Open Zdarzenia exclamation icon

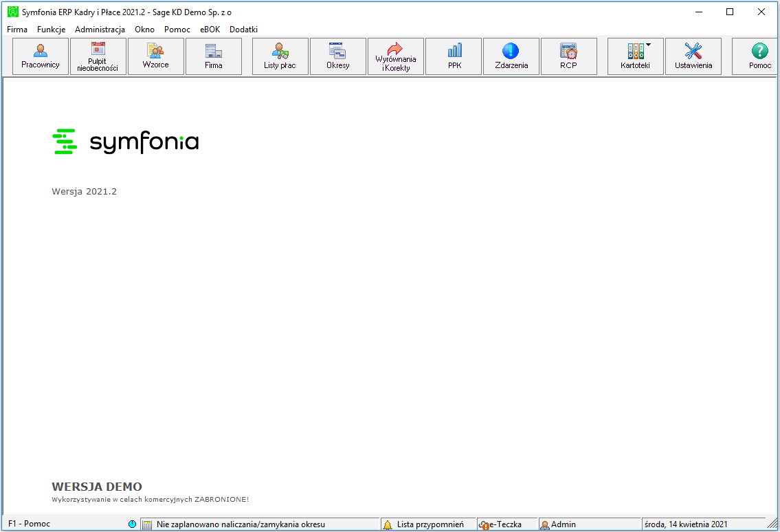tap(511, 51)
